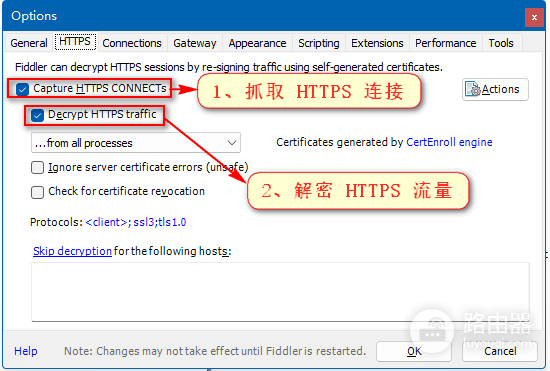
Task: Open the Performance tab
Action: point(445,43)
